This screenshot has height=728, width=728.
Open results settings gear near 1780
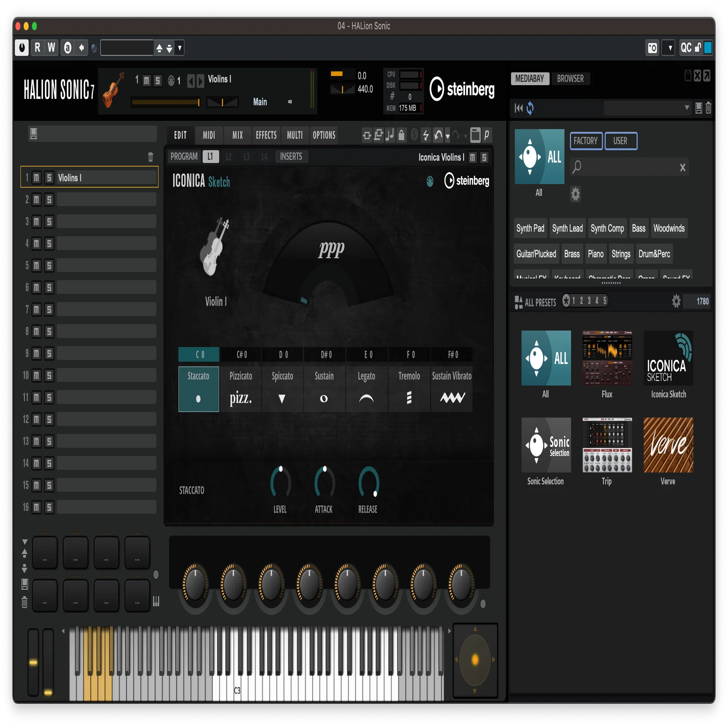pyautogui.click(x=676, y=301)
